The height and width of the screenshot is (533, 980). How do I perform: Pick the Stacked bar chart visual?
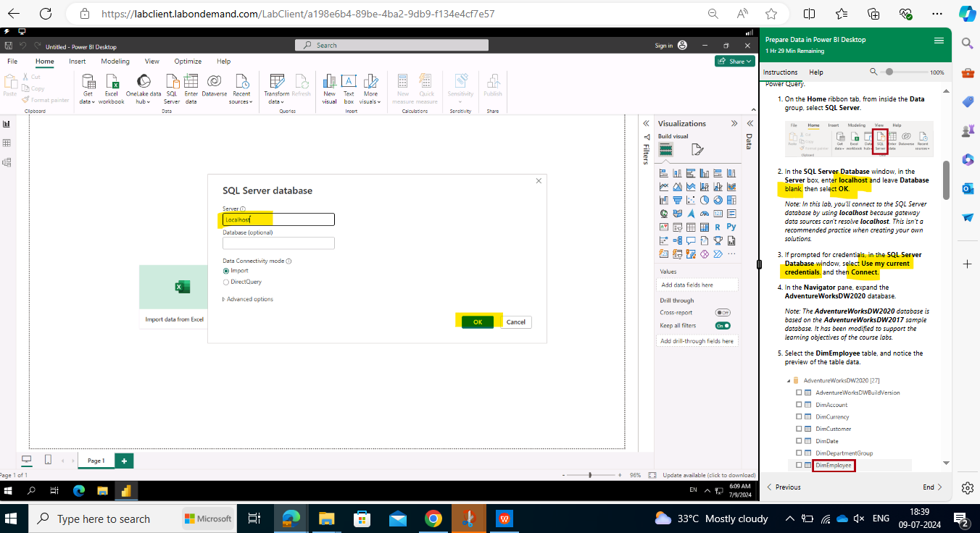pyautogui.click(x=663, y=173)
